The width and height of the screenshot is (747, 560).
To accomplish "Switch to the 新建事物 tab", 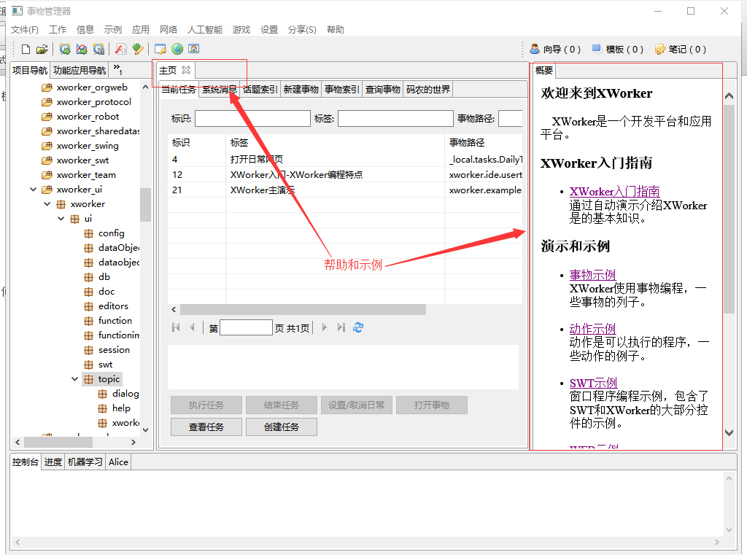I will coord(301,90).
